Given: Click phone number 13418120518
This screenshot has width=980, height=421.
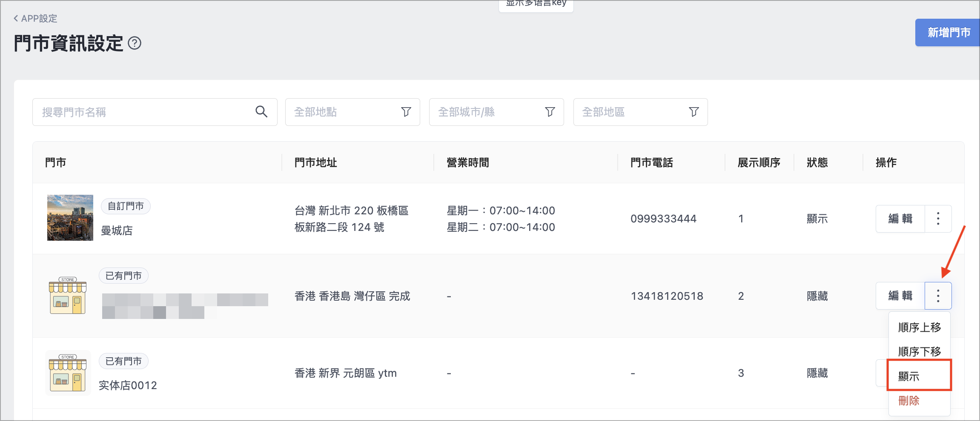Looking at the screenshot, I should pyautogui.click(x=667, y=296).
